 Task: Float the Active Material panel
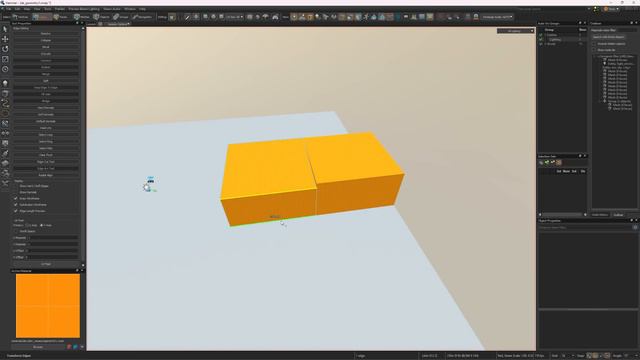[77, 270]
